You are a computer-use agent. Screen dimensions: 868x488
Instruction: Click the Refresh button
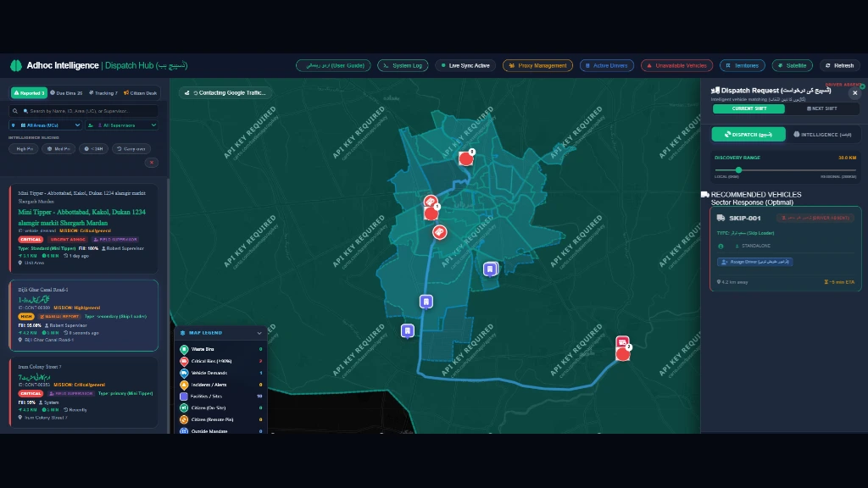click(x=840, y=65)
